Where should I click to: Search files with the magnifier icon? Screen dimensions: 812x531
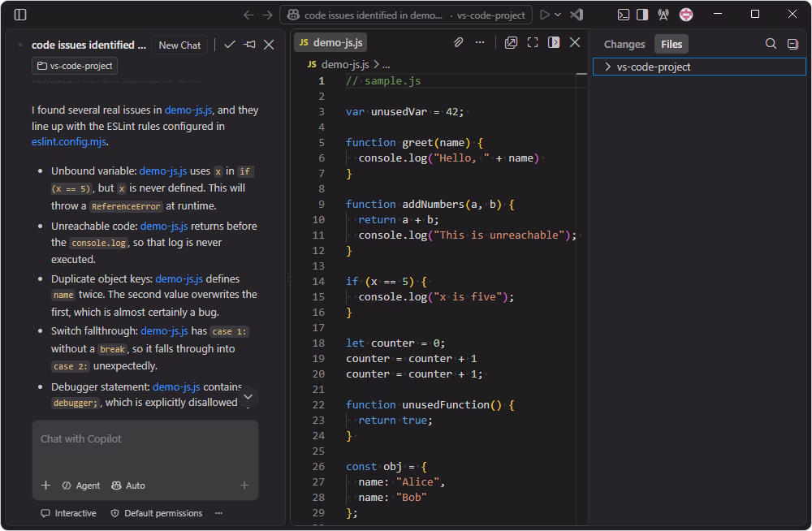click(x=771, y=44)
